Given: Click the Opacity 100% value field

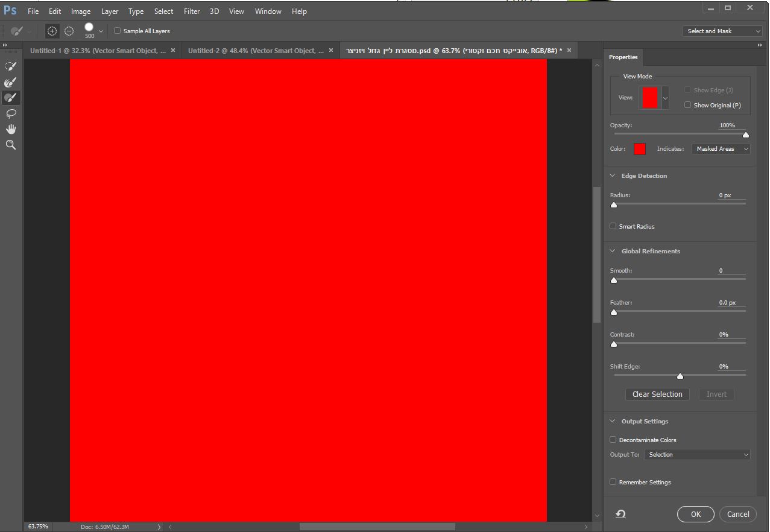Looking at the screenshot, I should click(731, 125).
